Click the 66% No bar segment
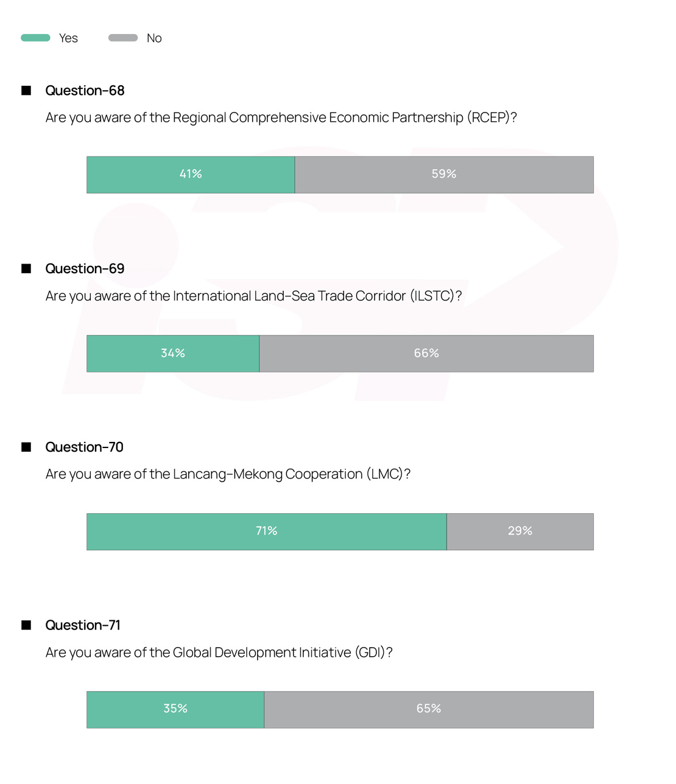676x784 pixels. tap(426, 354)
